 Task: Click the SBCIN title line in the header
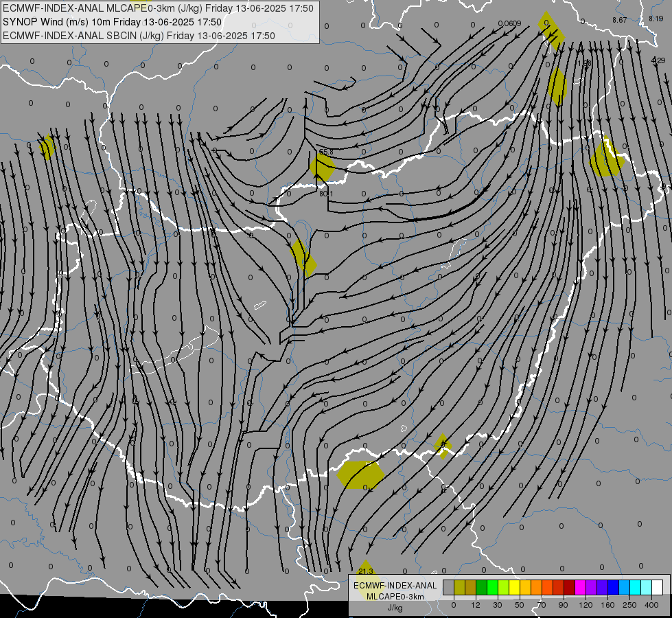(x=139, y=36)
